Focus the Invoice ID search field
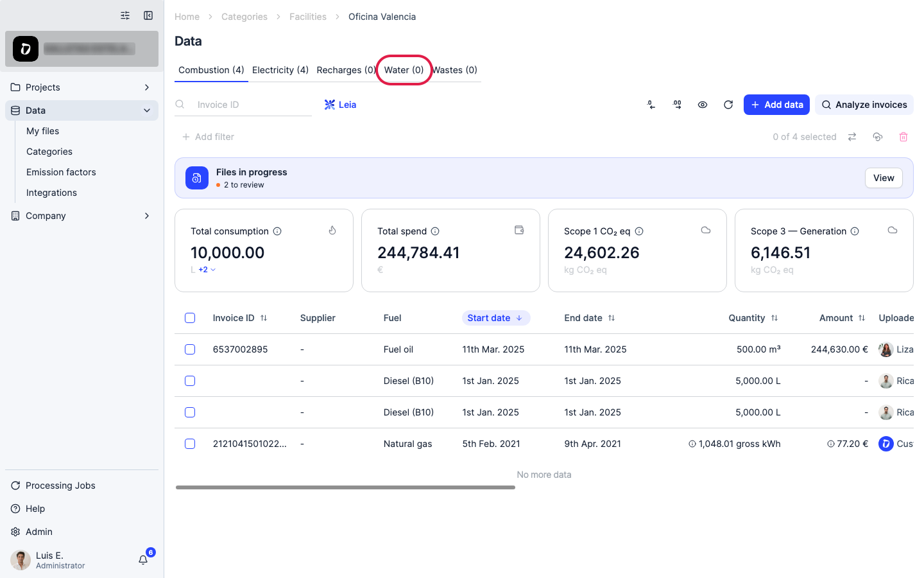The height and width of the screenshot is (578, 924). (243, 105)
